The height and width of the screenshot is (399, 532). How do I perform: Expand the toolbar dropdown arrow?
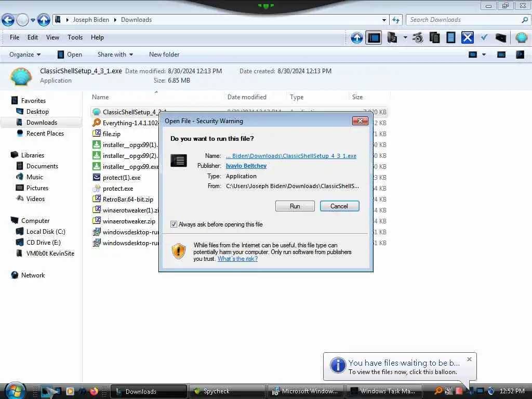[405, 37]
